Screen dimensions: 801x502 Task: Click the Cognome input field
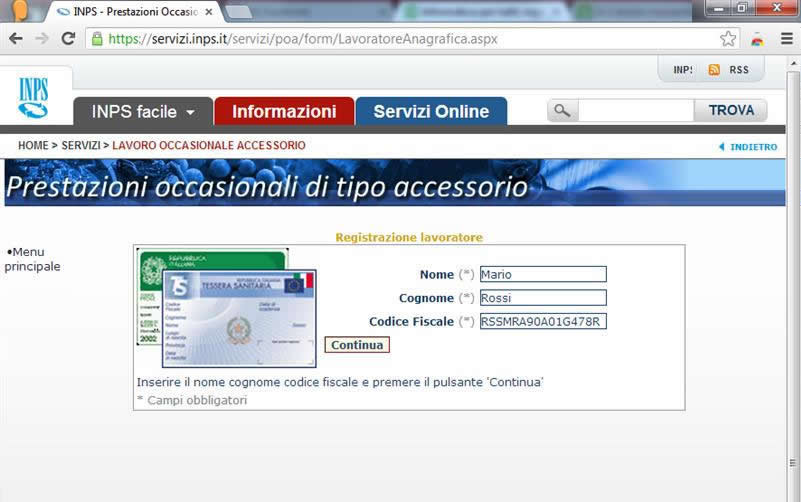(x=543, y=298)
